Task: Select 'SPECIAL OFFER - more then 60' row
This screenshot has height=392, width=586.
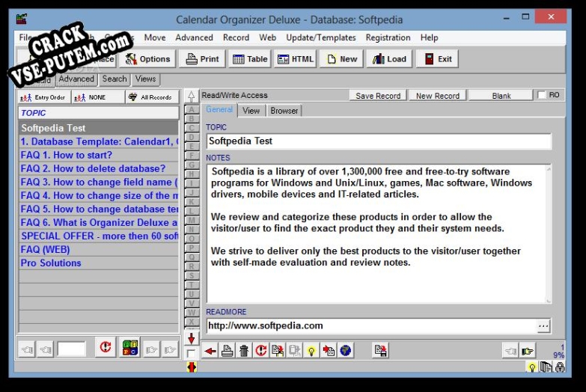Action: [x=99, y=236]
